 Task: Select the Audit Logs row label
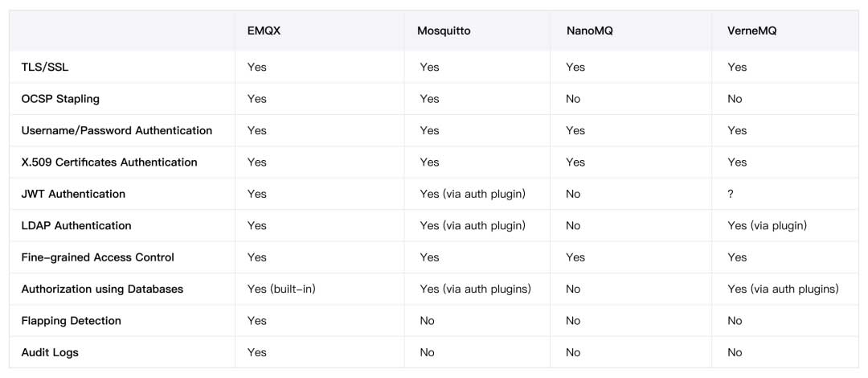pyautogui.click(x=50, y=352)
